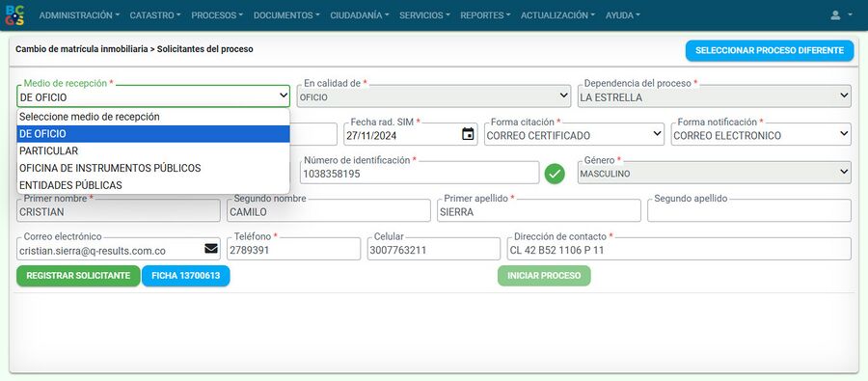Open the CATASTRO menu
Viewport: 868px width, 381px height.
155,15
